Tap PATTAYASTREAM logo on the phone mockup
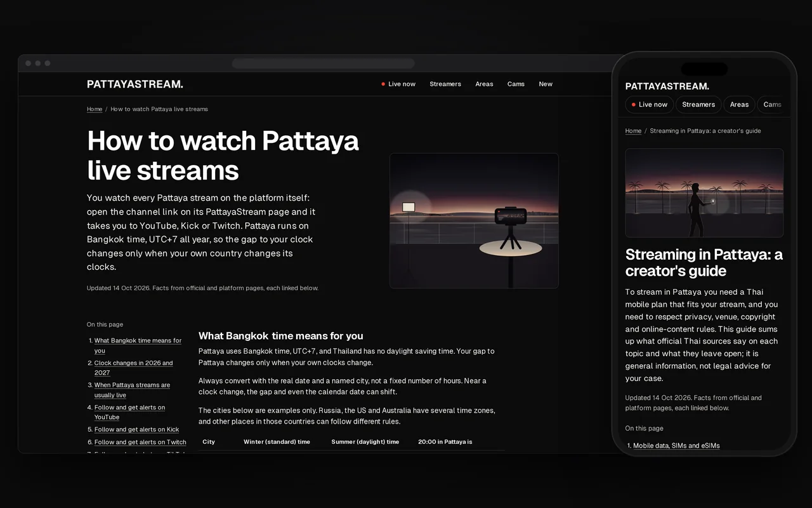The image size is (812, 508). pos(667,86)
